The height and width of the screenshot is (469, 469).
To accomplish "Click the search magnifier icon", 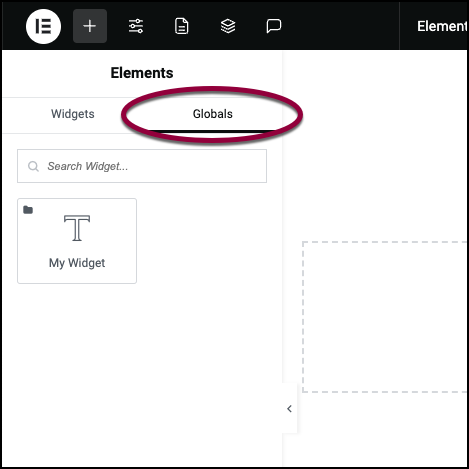I will coord(33,166).
